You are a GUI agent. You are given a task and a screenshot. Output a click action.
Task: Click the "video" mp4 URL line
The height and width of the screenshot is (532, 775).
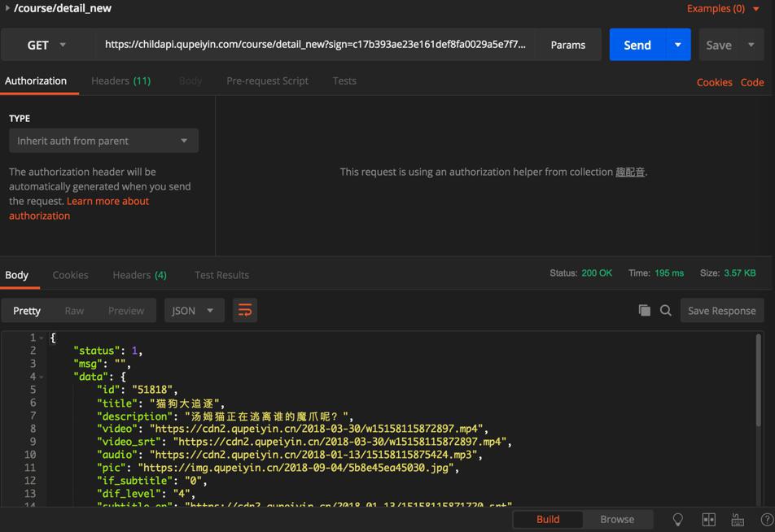click(292, 429)
